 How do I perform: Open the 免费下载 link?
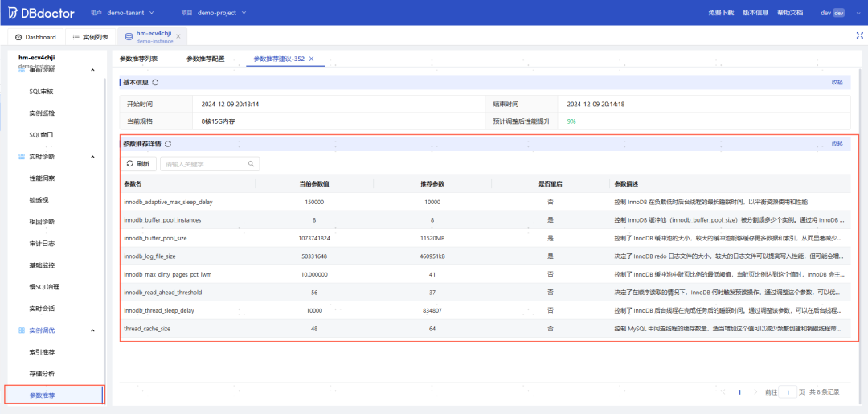click(x=721, y=13)
